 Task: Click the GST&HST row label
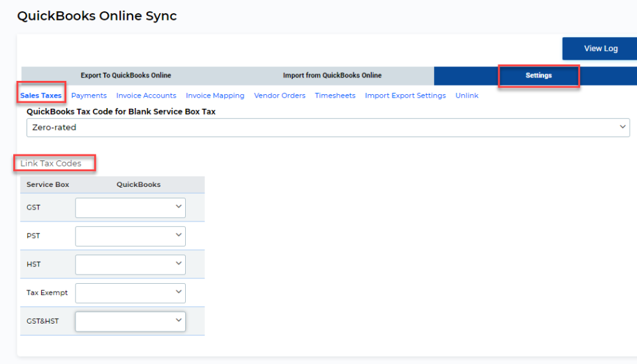(42, 321)
